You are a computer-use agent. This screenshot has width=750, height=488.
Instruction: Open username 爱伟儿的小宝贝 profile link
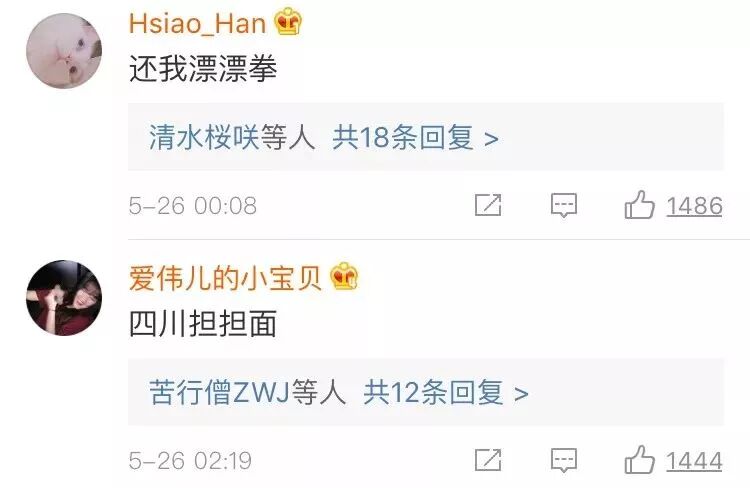[x=225, y=277]
